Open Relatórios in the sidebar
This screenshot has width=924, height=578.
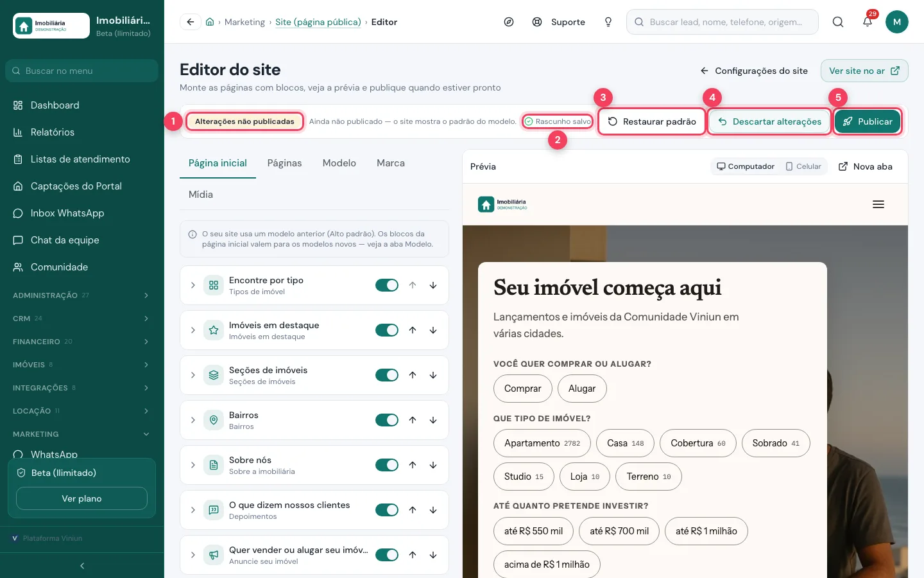pos(82,132)
